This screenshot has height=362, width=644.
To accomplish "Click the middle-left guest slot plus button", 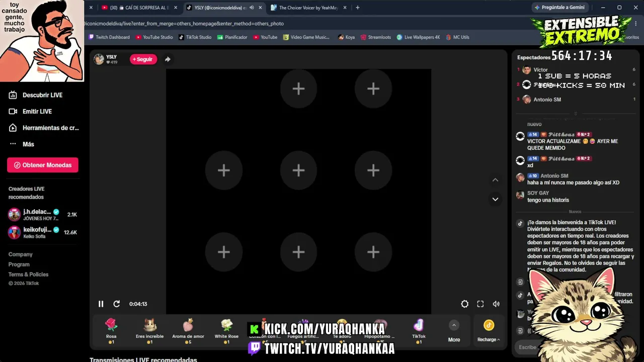I will coord(224,170).
